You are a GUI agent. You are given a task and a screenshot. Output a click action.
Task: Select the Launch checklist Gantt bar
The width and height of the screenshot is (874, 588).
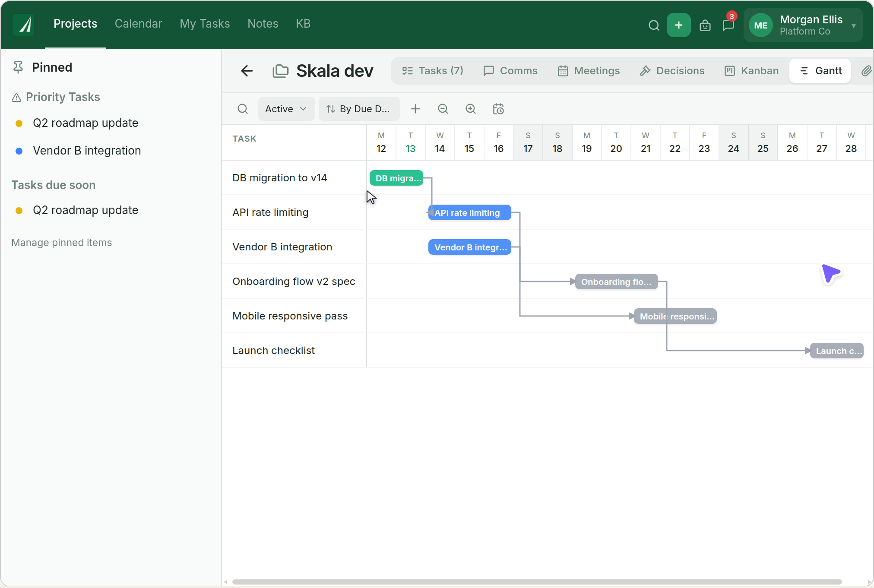pos(836,351)
